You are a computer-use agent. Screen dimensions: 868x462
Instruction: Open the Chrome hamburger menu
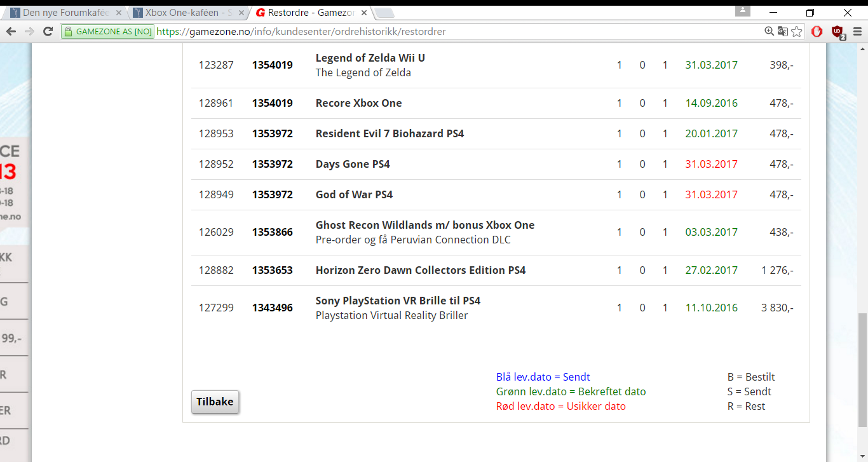(857, 31)
